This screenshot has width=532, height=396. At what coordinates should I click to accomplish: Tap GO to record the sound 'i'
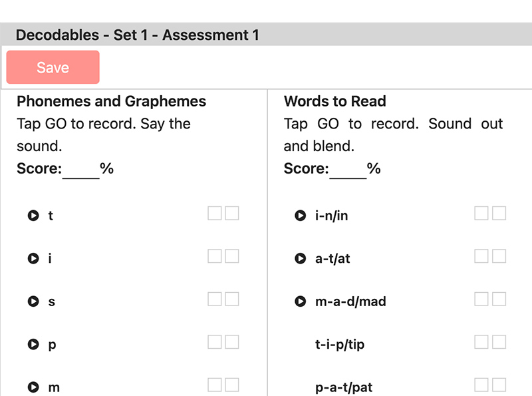tap(32, 258)
